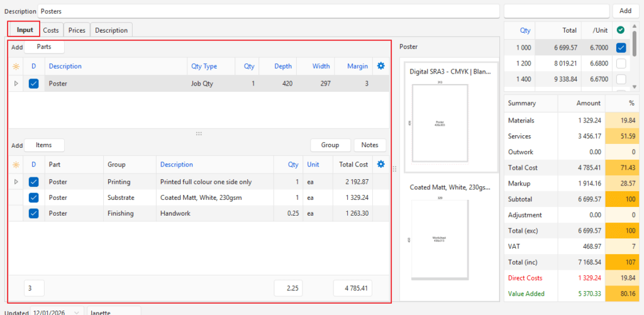The width and height of the screenshot is (644, 315).
Task: Open the Parts table gear settings
Action: 380,66
